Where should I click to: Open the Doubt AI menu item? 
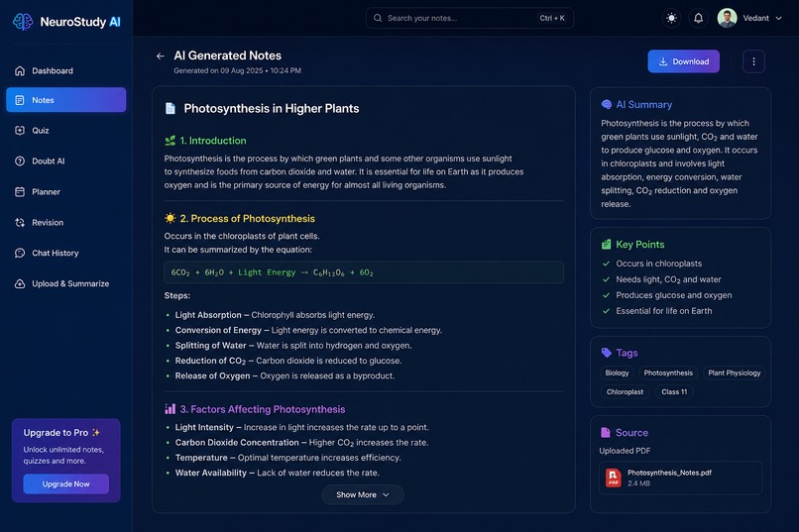66,160
